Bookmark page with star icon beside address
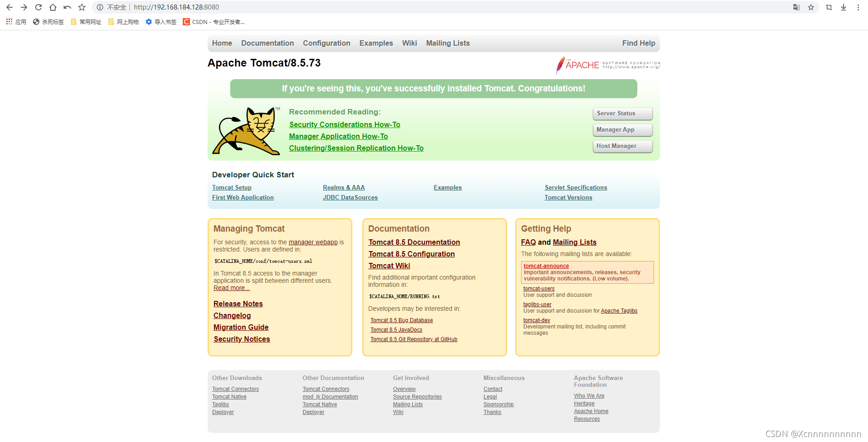The width and height of the screenshot is (868, 442). [x=82, y=7]
